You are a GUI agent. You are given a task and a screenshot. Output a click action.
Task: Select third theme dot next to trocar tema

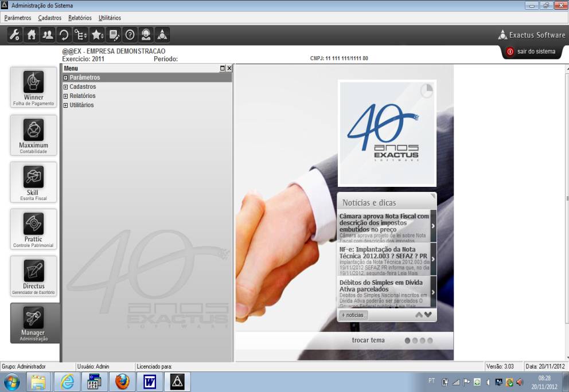[422, 340]
